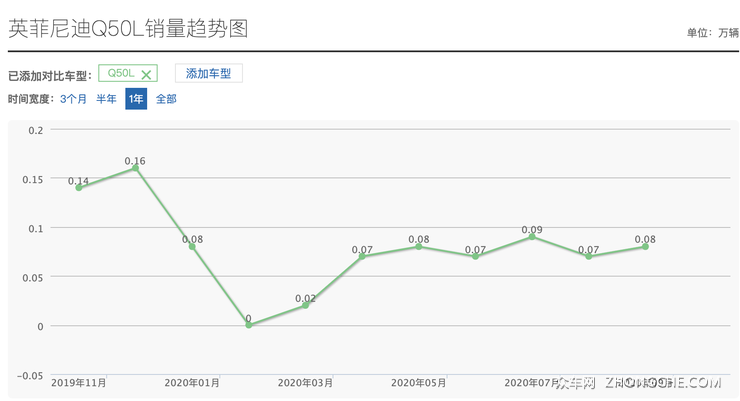Image resolution: width=740 pixels, height=401 pixels.
Task: Click the 2020年01月 axis label
Action: (x=192, y=383)
